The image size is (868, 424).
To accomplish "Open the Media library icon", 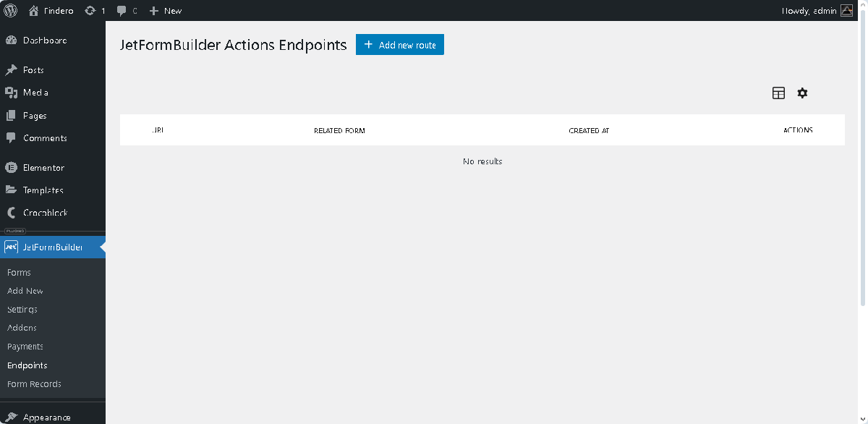I will click(x=10, y=92).
